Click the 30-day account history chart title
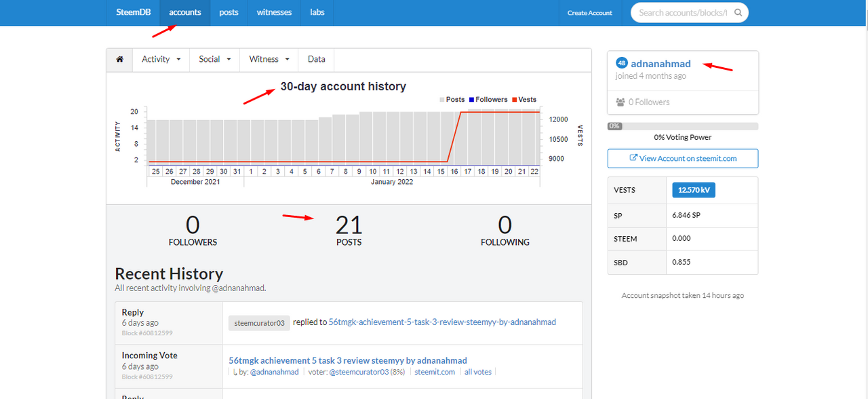The image size is (868, 399). tap(343, 86)
